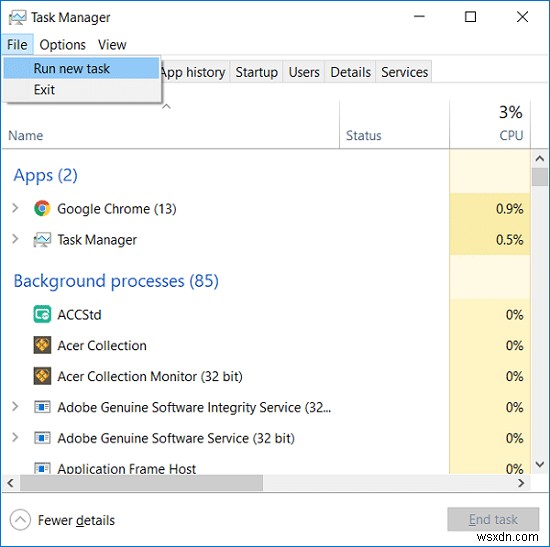
Task: Click Google Chrome's 0.9% CPU value
Action: [509, 209]
